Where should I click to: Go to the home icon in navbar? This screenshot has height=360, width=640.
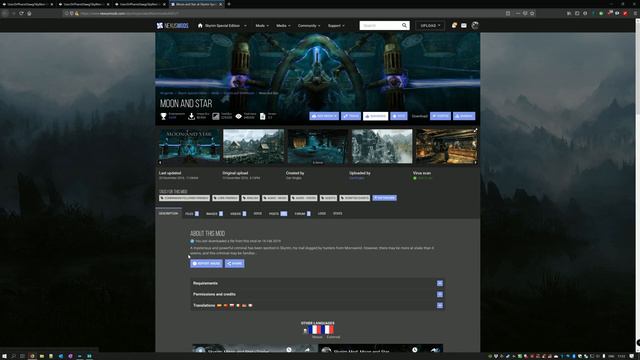pos(200,25)
